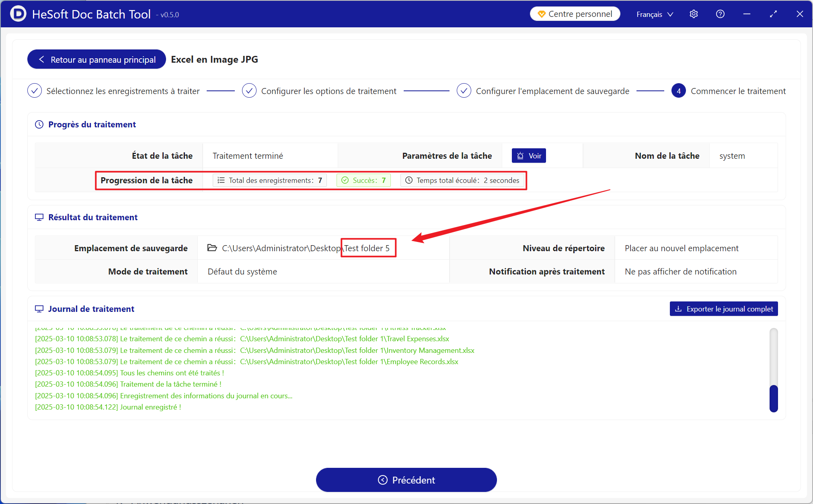Click log line Tous les chemins ont été traités
This screenshot has width=813, height=504.
click(x=129, y=373)
